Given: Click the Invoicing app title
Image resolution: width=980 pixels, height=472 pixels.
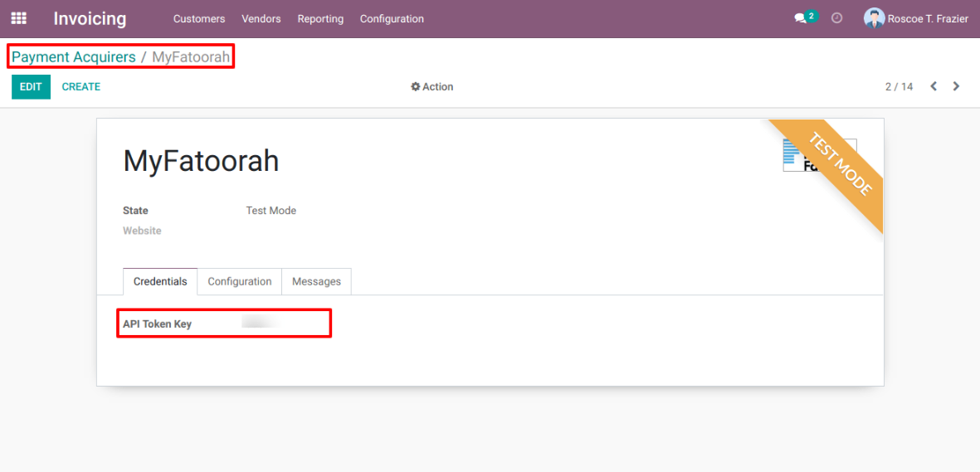Looking at the screenshot, I should coord(90,19).
